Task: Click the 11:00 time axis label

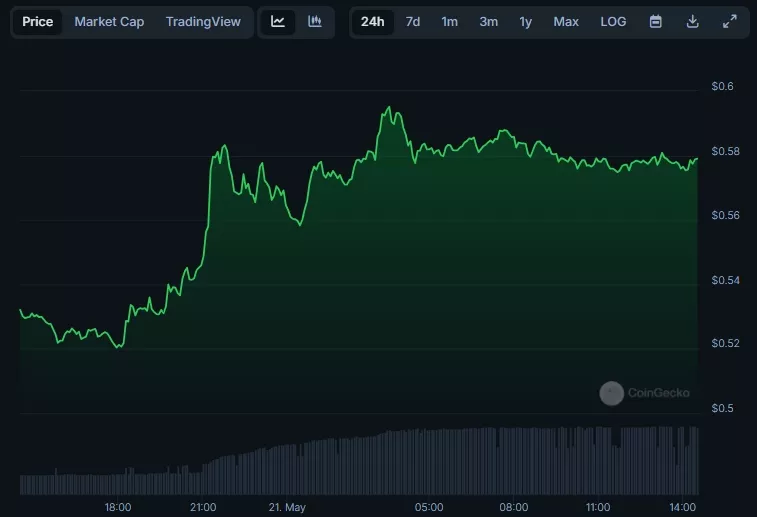Action: pos(598,507)
